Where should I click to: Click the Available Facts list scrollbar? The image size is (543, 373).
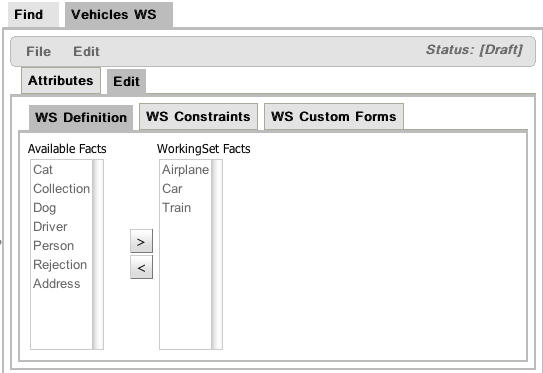click(98, 255)
